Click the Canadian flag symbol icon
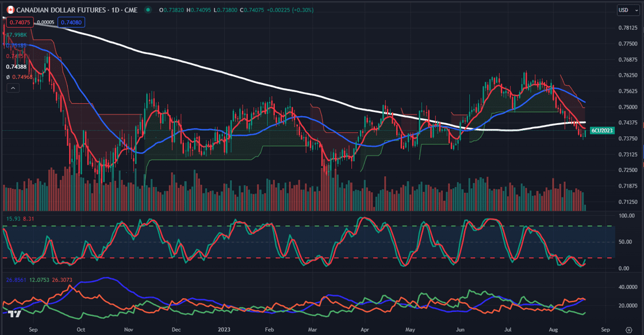Image resolution: width=644 pixels, height=335 pixels. point(11,10)
